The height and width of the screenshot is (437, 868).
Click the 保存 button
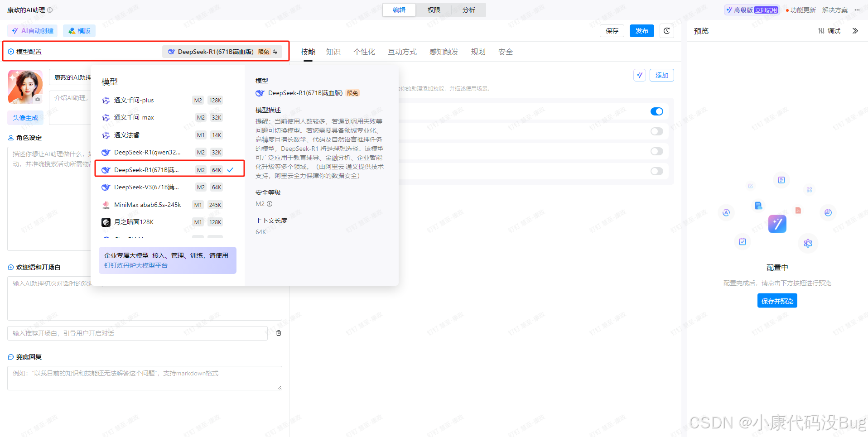pyautogui.click(x=612, y=31)
